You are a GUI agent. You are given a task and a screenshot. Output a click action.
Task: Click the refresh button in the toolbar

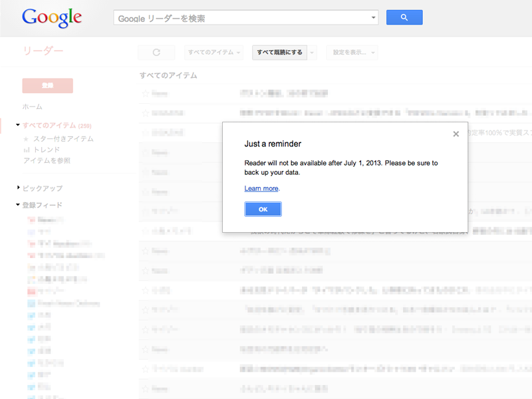click(x=156, y=53)
